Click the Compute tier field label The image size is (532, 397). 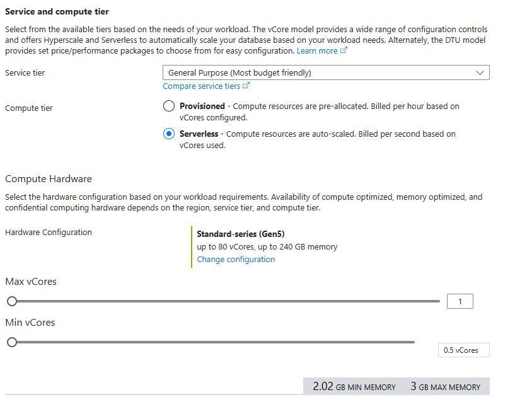(x=29, y=108)
